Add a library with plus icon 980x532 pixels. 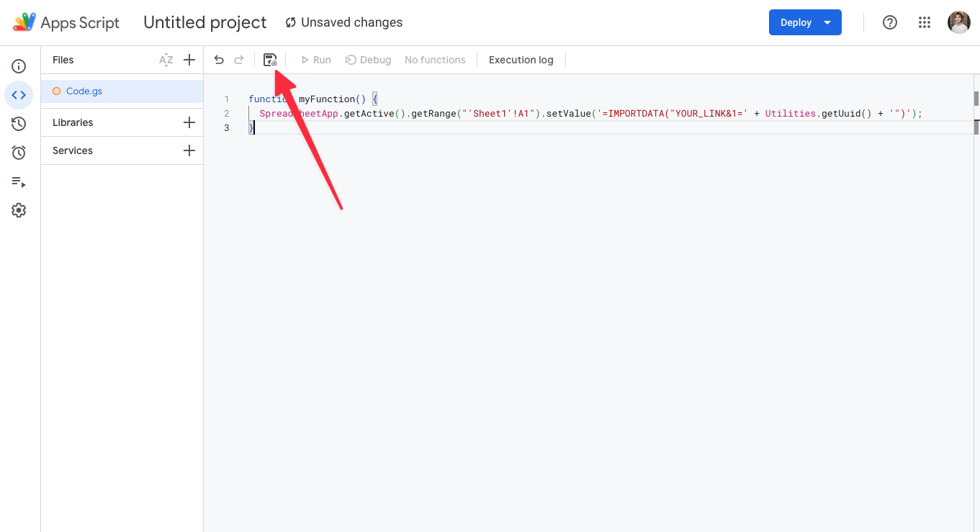coord(189,122)
